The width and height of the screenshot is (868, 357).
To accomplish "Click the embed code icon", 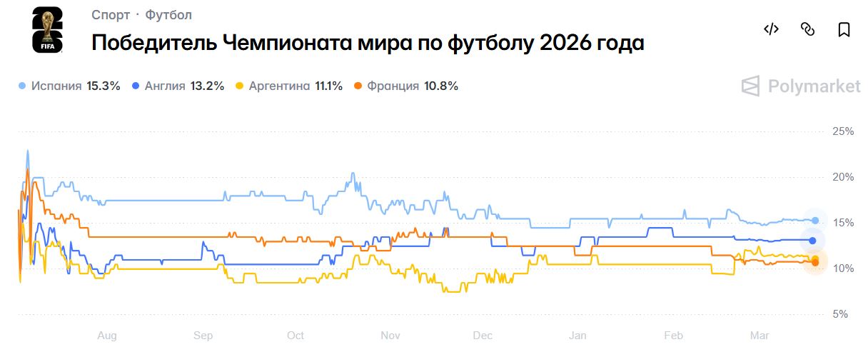I will pyautogui.click(x=771, y=29).
